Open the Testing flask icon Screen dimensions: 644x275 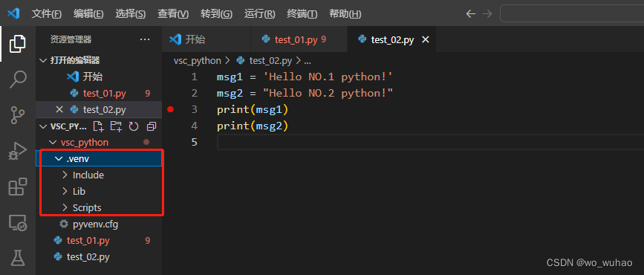17,257
